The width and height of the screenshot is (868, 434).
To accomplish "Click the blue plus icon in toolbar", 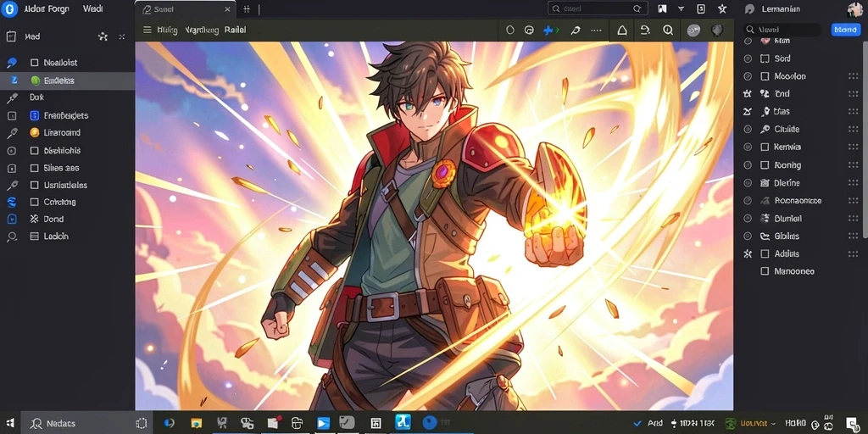I will point(548,31).
